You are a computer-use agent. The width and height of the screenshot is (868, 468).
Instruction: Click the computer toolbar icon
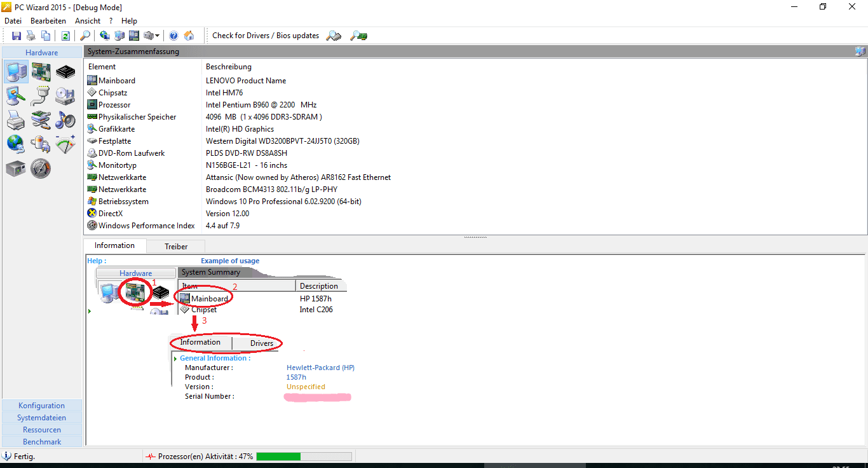pos(119,36)
